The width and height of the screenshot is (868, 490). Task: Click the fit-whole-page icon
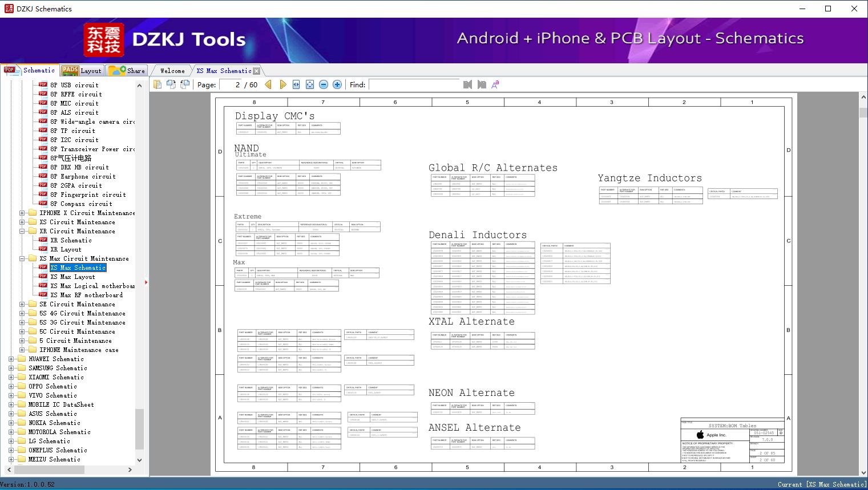tap(310, 84)
